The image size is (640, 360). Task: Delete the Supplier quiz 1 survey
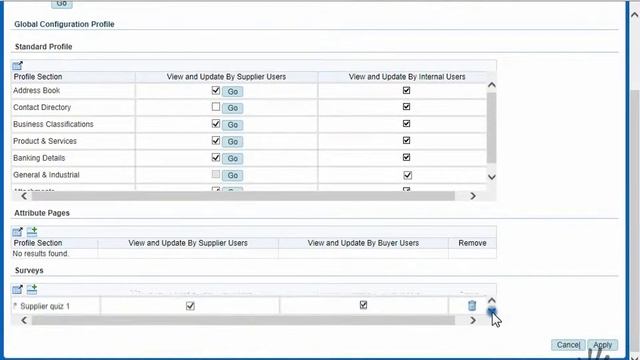(x=472, y=305)
